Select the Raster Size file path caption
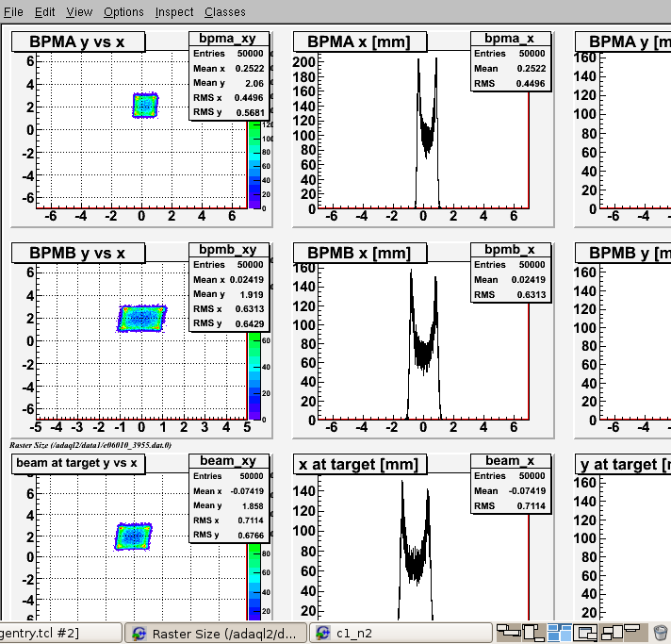The width and height of the screenshot is (671, 644). 90,445
